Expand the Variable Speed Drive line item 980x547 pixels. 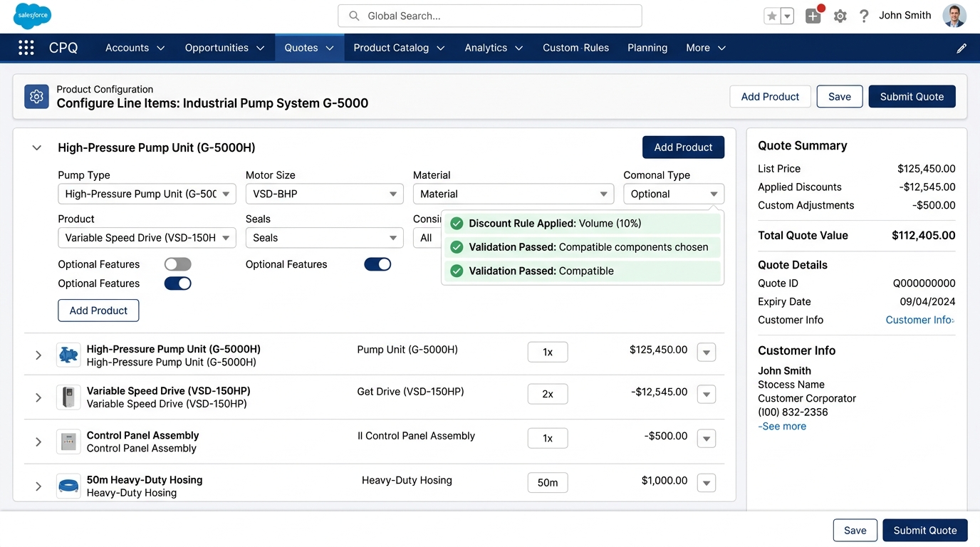[x=38, y=397]
